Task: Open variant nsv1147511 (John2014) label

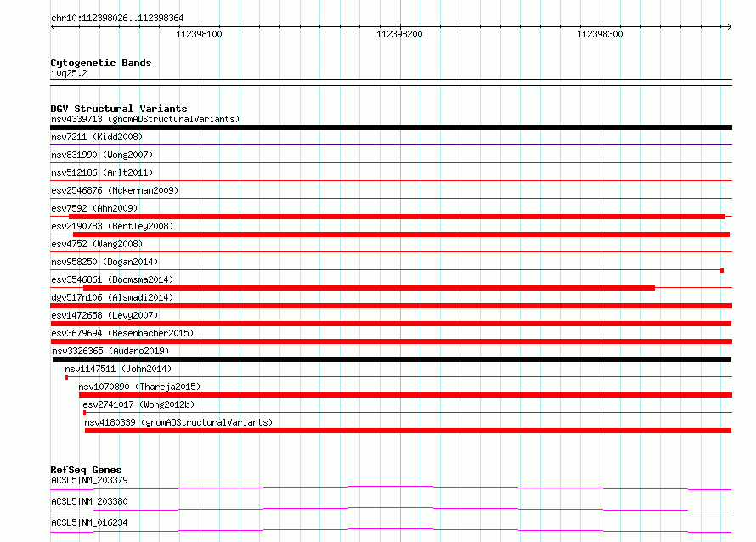Action: point(118,369)
